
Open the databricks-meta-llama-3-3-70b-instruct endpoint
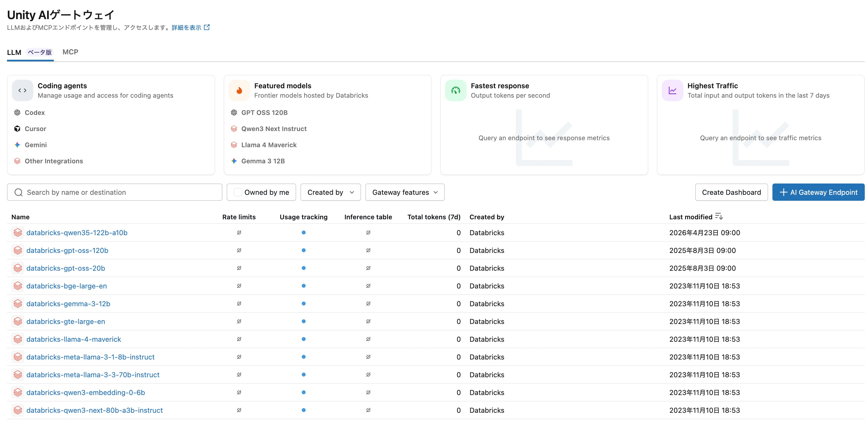(93, 375)
